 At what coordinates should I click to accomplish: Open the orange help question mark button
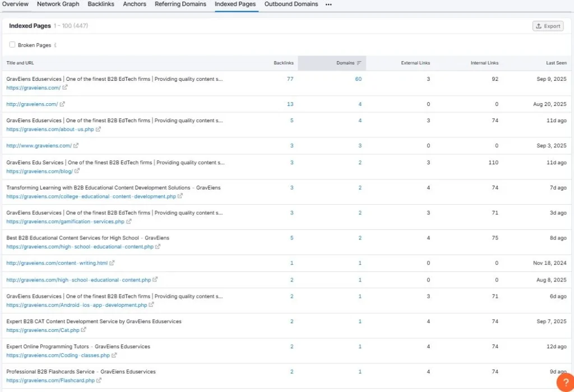(566, 382)
